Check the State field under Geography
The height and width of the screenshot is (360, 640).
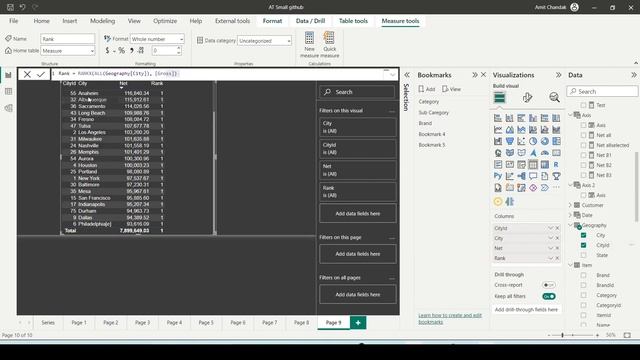[x=583, y=255]
